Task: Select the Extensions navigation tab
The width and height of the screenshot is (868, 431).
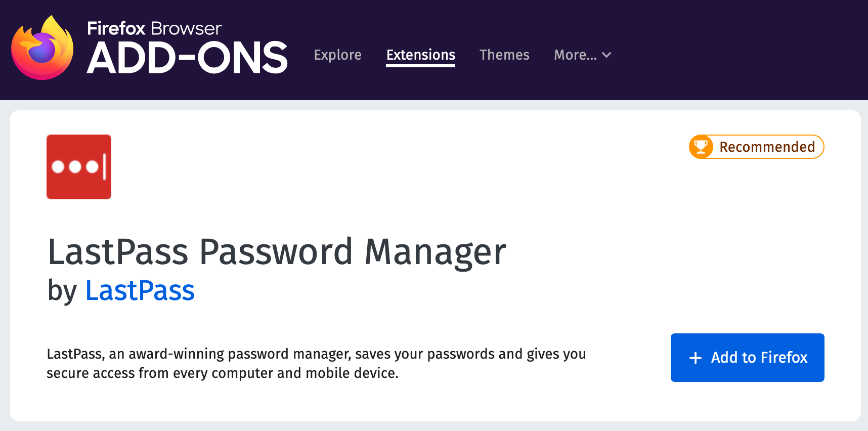Action: 420,55
